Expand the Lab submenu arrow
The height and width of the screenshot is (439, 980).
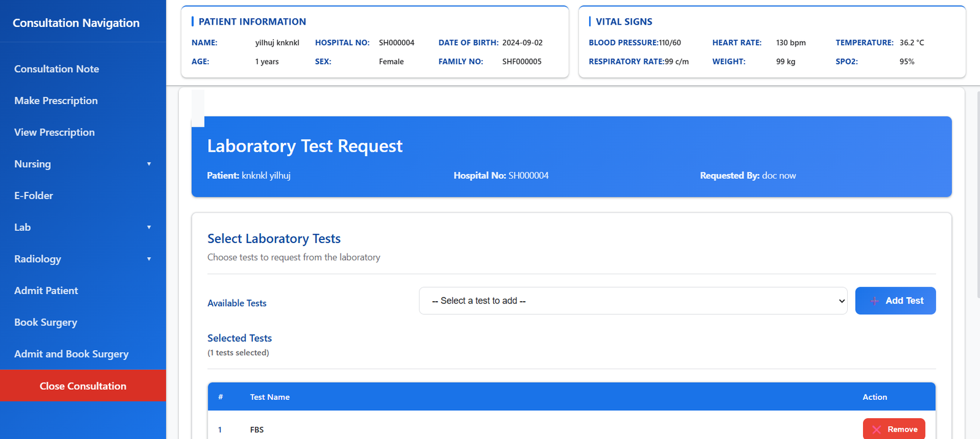click(149, 227)
